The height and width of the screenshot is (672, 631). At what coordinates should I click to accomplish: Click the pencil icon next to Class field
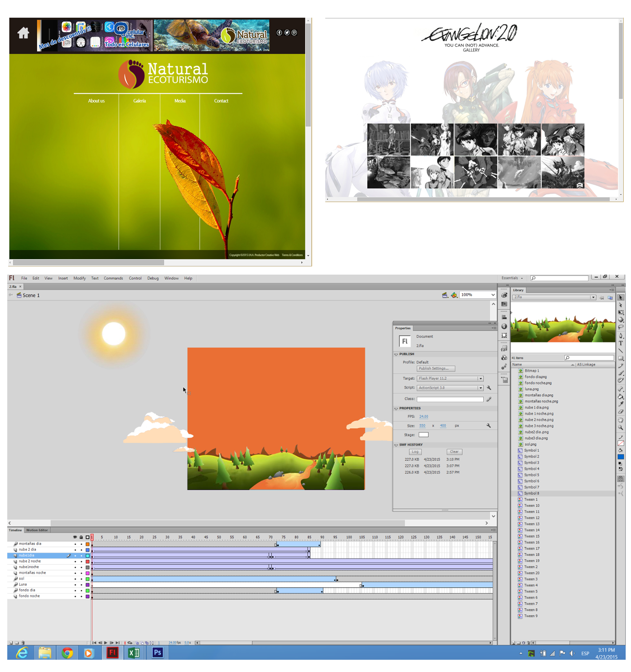[x=489, y=399]
